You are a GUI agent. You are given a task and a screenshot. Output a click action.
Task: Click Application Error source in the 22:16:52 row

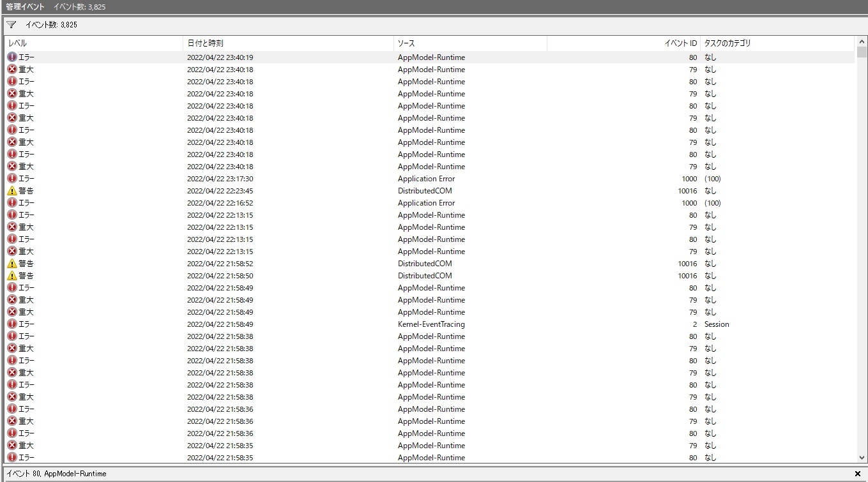pos(426,203)
